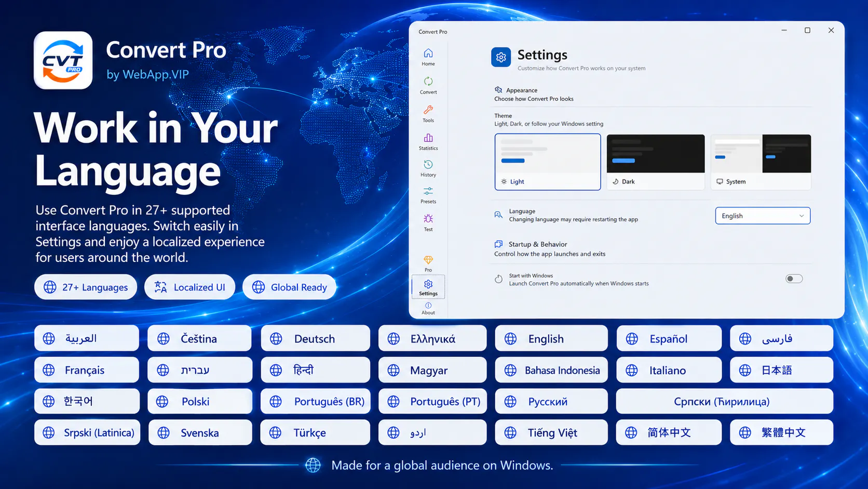Select the Tiếng Việt language chip
Image resolution: width=868 pixels, height=489 pixels.
(551, 432)
